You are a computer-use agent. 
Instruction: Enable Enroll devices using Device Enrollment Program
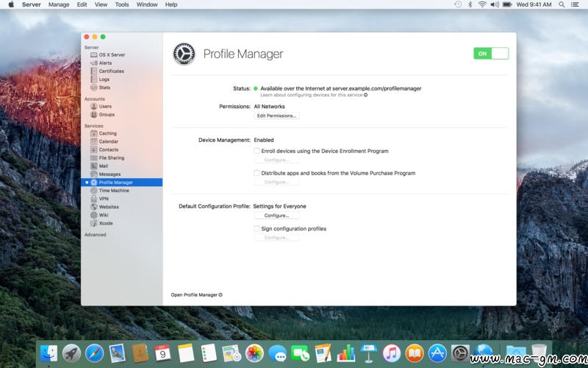[x=257, y=151]
